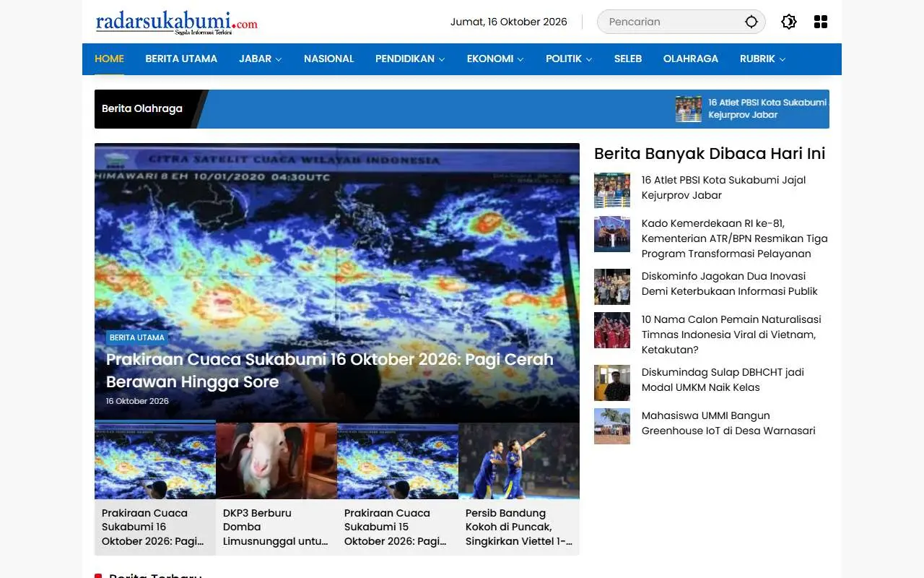Open the NASIONAL menu item
924x578 pixels.
pyautogui.click(x=328, y=59)
